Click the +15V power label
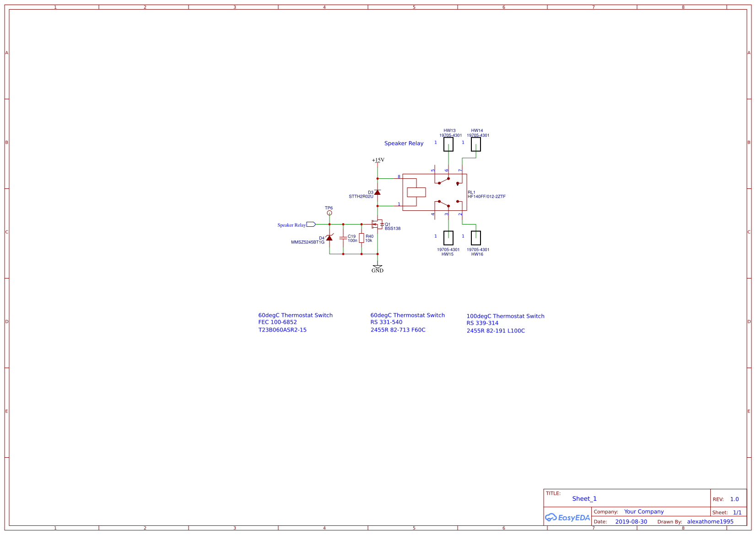Screen dimensions: 756x535 [x=378, y=160]
